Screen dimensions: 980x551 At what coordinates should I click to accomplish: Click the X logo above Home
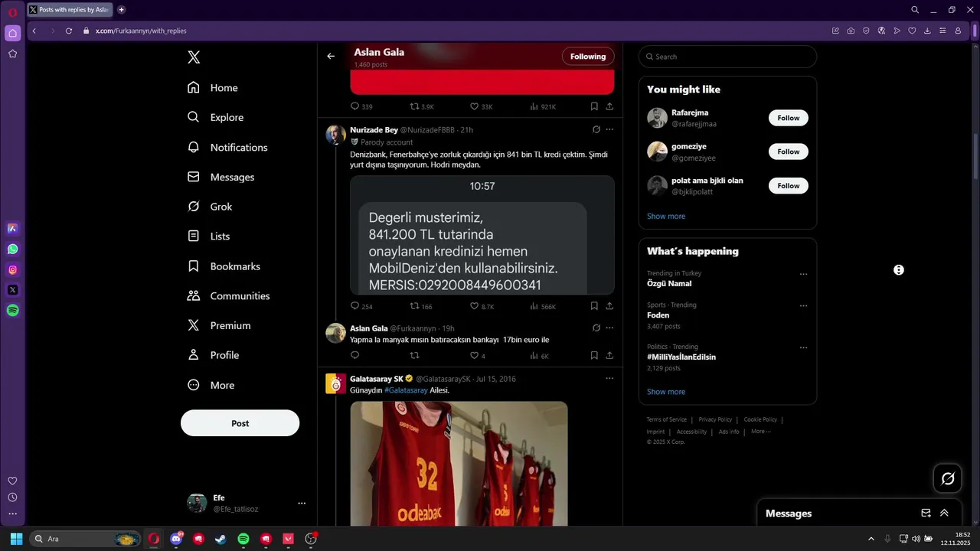click(x=194, y=57)
